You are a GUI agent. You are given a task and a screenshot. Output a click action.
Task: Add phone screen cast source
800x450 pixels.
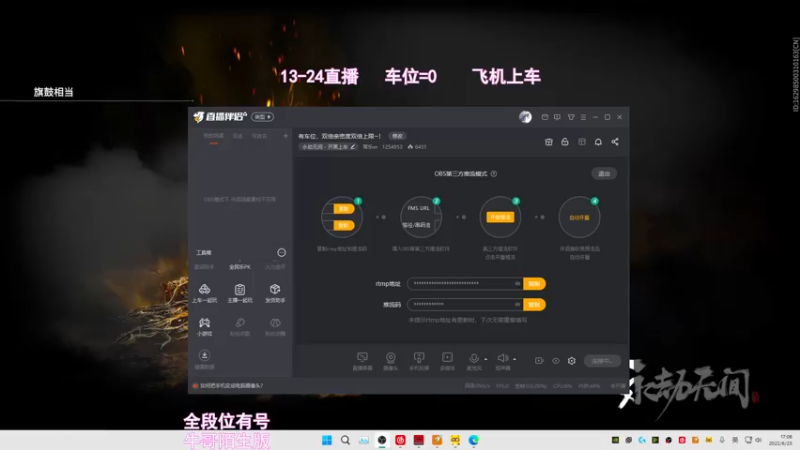(419, 361)
